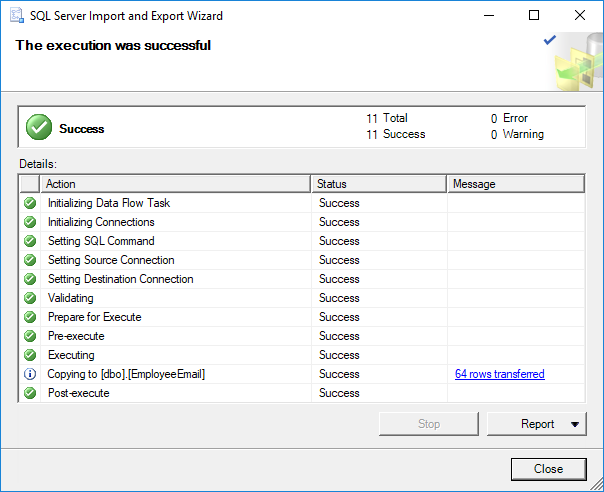
Task: Click the Status column header
Action: click(x=378, y=184)
